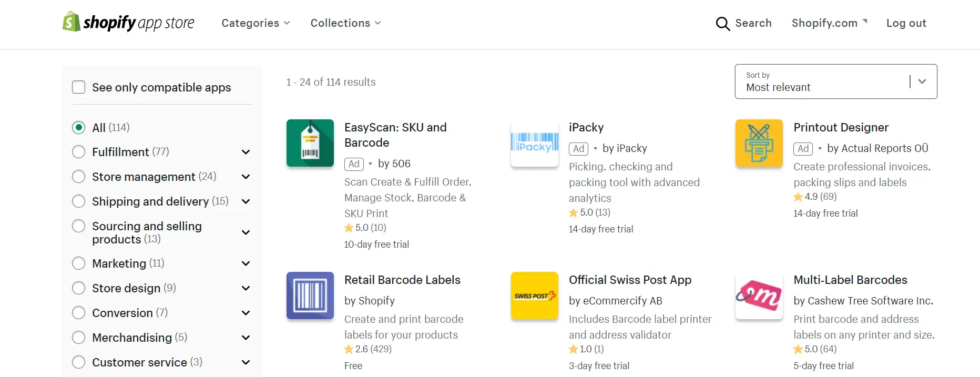Viewport: 980px width, 377px height.
Task: Click the Ad badge under iPacky
Action: [579, 149]
